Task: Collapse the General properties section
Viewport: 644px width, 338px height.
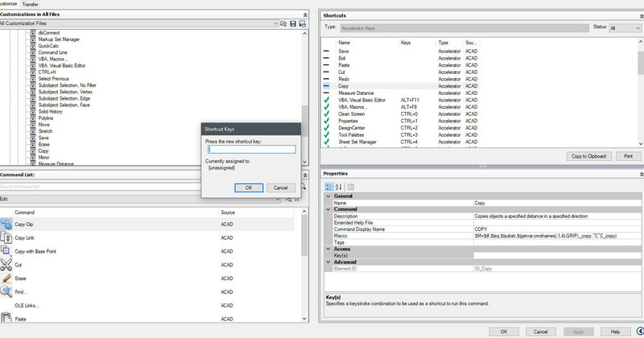Action: click(328, 196)
